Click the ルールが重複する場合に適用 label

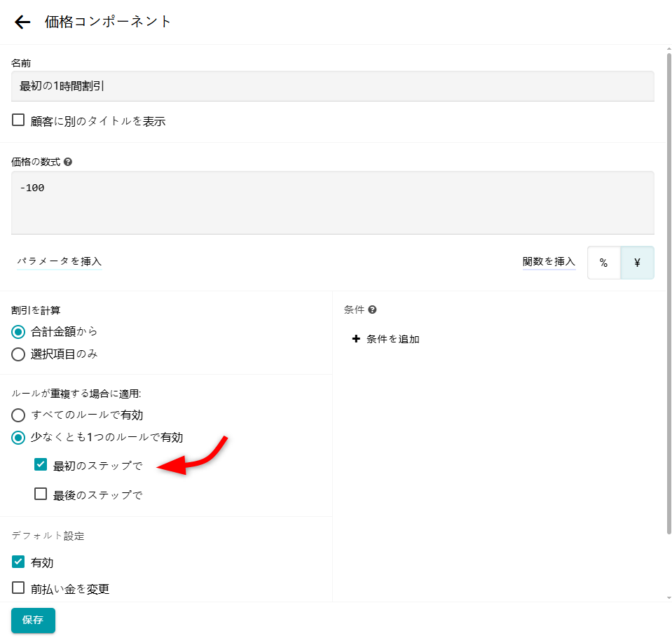point(76,394)
